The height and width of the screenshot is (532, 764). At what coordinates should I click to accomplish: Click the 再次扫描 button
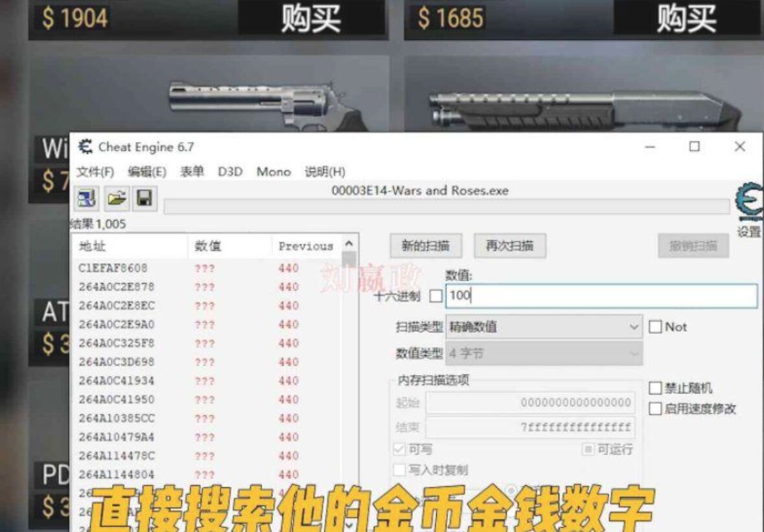pos(510,246)
